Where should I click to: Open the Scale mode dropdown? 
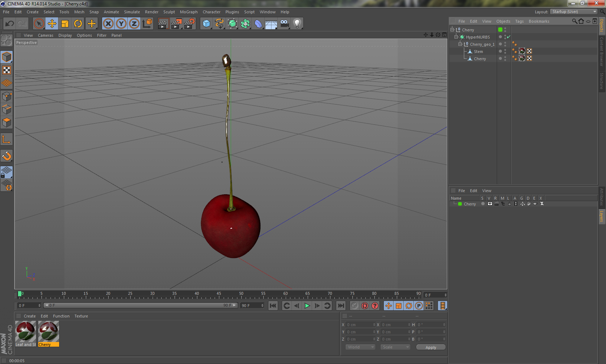pyautogui.click(x=395, y=347)
